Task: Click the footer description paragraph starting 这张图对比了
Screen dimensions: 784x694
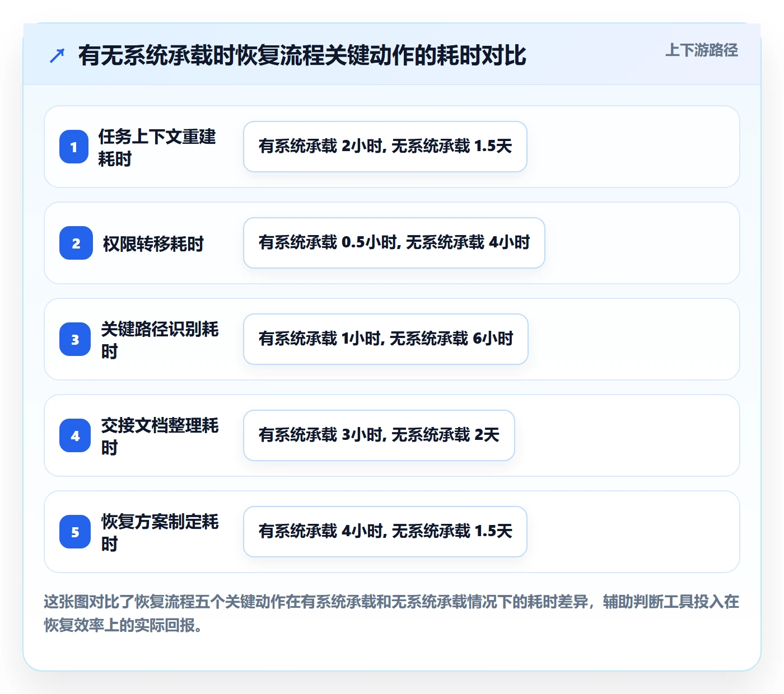Action: coord(391,613)
